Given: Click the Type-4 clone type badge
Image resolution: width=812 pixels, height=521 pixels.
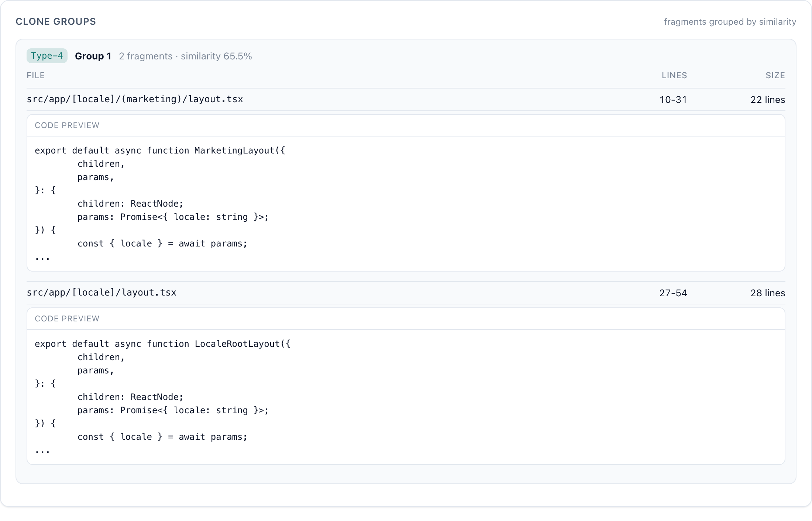Looking at the screenshot, I should 47,56.
